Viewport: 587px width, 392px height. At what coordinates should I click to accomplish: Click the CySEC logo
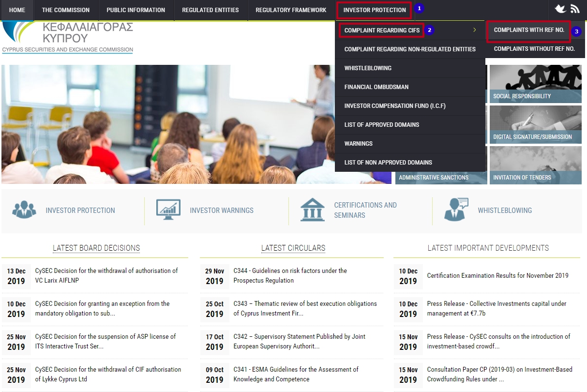[67, 35]
